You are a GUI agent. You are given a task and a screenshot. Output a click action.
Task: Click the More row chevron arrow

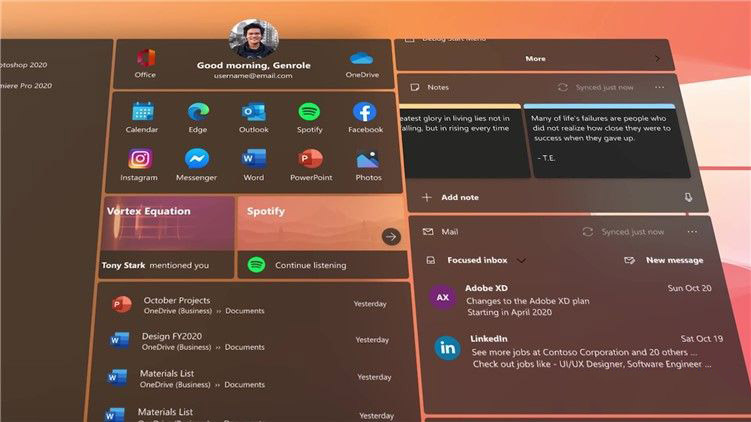click(658, 58)
